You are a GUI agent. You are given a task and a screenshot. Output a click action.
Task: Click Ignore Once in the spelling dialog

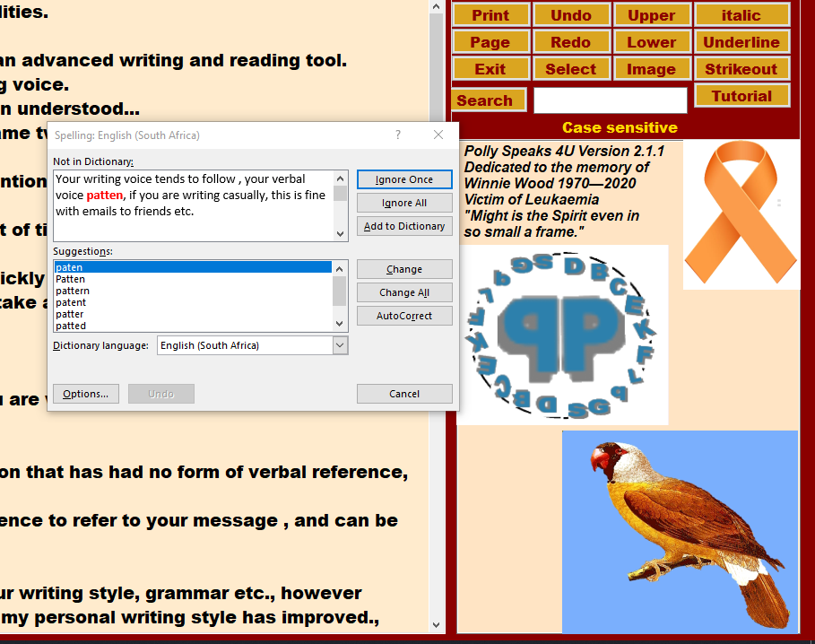403,179
